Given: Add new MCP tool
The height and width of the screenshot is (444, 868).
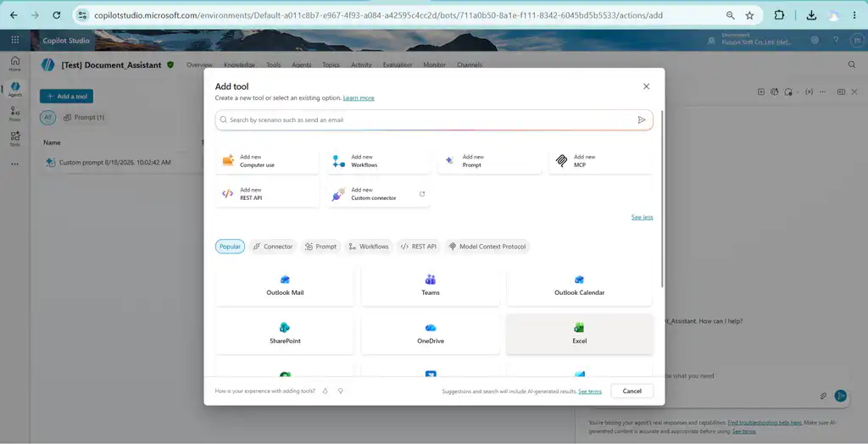Looking at the screenshot, I should [601, 161].
